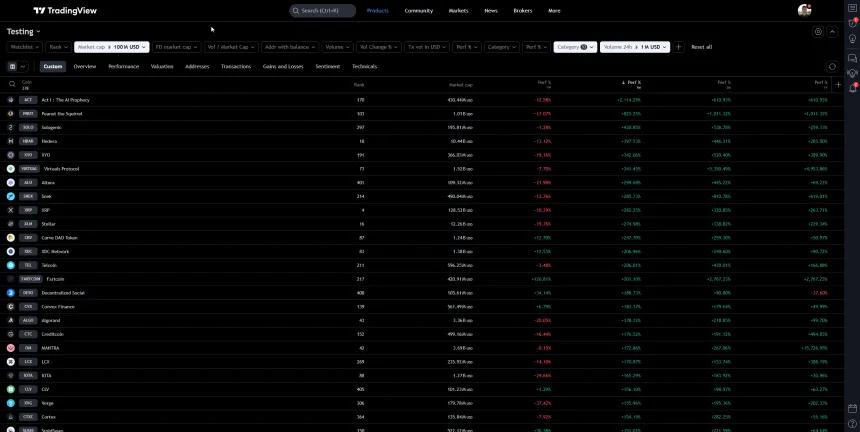The image size is (860, 432).
Task: Click the Verge coin logo
Action: [x=10, y=403]
